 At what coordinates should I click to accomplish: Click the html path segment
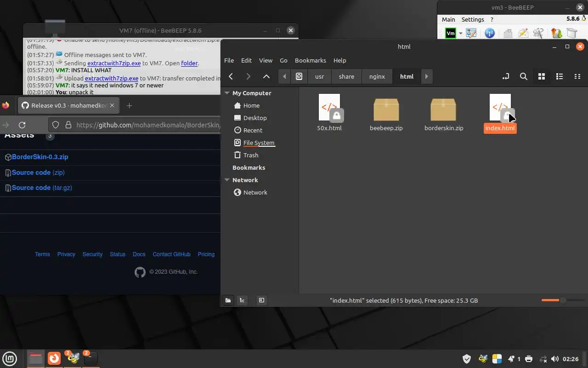pyautogui.click(x=407, y=76)
